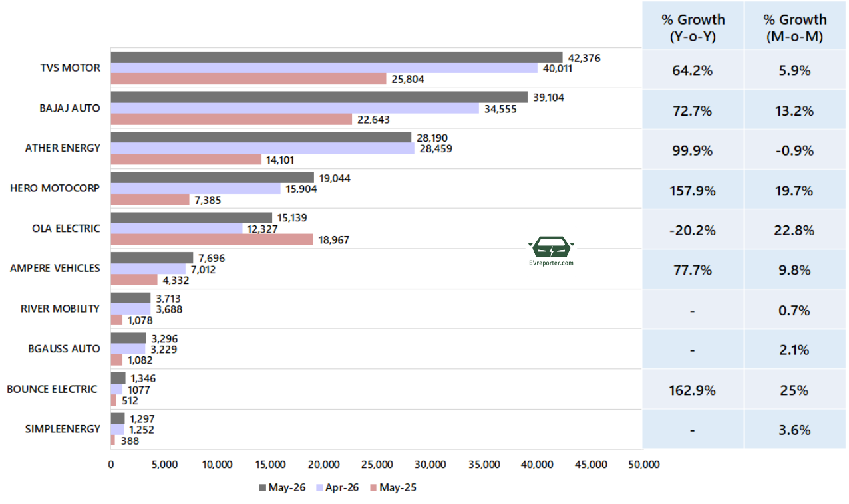This screenshot has width=849, height=504.
Task: Click the BOUNCE ELECTRIC row label
Action: click(52, 389)
